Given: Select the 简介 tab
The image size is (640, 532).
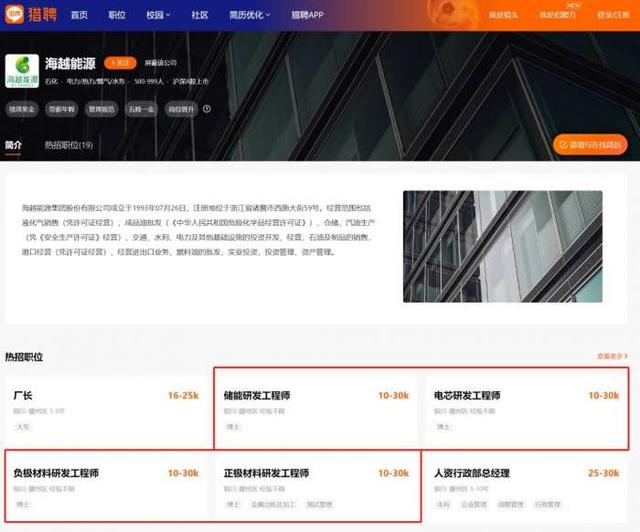Looking at the screenshot, I should click(14, 145).
